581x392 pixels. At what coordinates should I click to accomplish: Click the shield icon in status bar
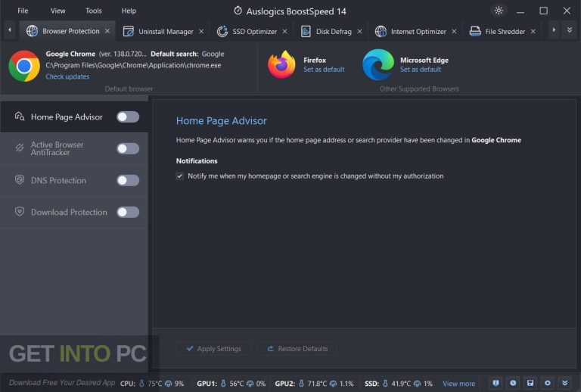pos(496,383)
